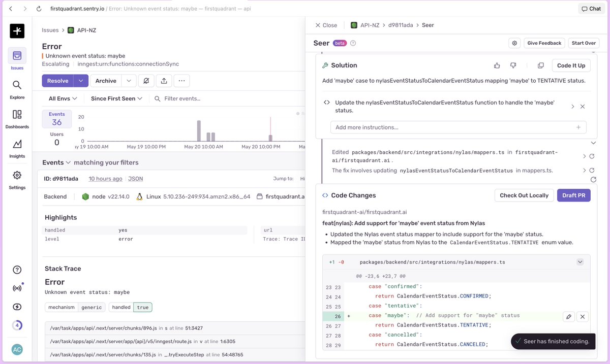The width and height of the screenshot is (610, 364).
Task: Collapse the coding steps chevron above Edited
Action: click(x=593, y=143)
